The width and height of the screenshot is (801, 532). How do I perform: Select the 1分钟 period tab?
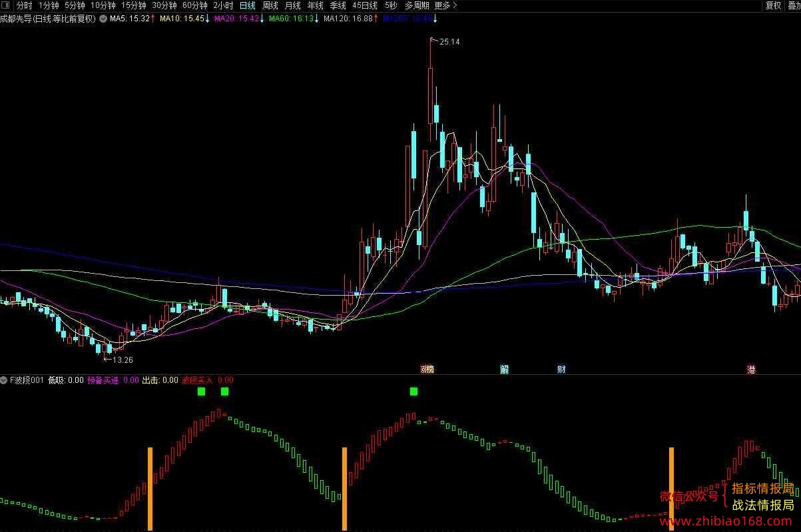point(49,5)
